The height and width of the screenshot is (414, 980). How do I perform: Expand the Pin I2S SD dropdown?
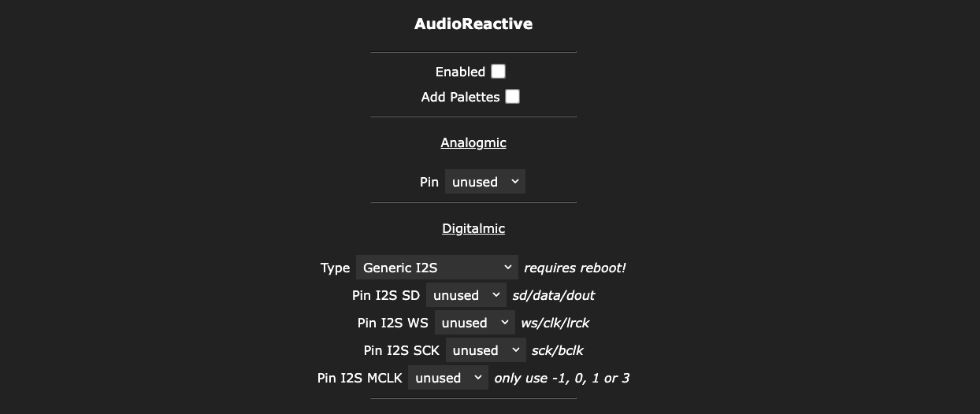(466, 295)
